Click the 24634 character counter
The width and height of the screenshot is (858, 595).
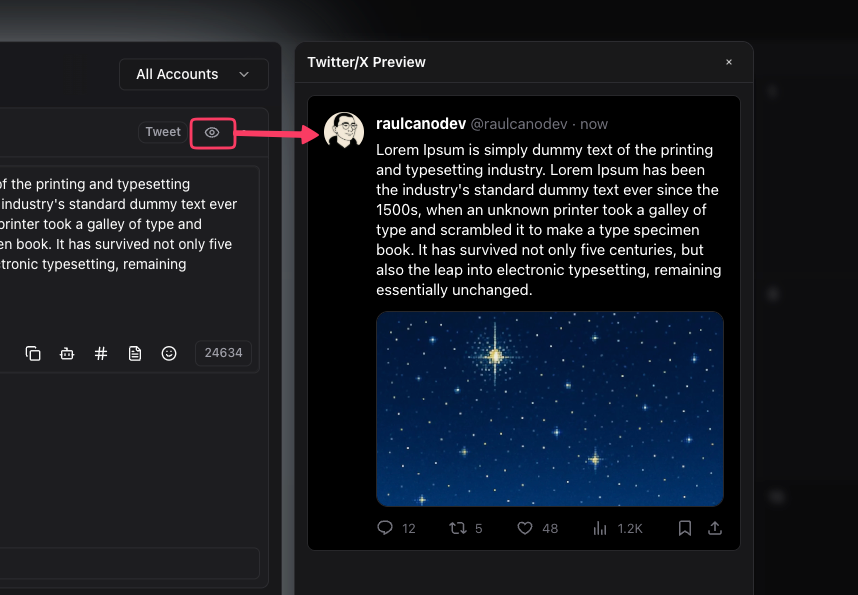click(223, 353)
